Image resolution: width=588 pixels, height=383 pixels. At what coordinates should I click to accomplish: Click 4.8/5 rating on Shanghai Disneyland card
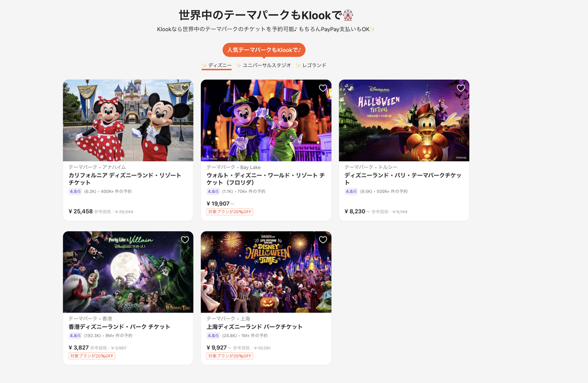click(213, 336)
